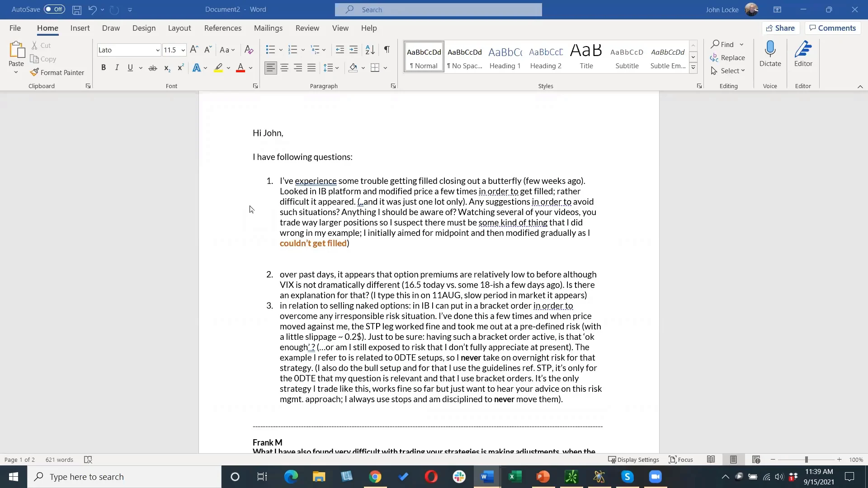Toggle show paragraph marks
Screen dimensions: 868x488
pos(387,50)
